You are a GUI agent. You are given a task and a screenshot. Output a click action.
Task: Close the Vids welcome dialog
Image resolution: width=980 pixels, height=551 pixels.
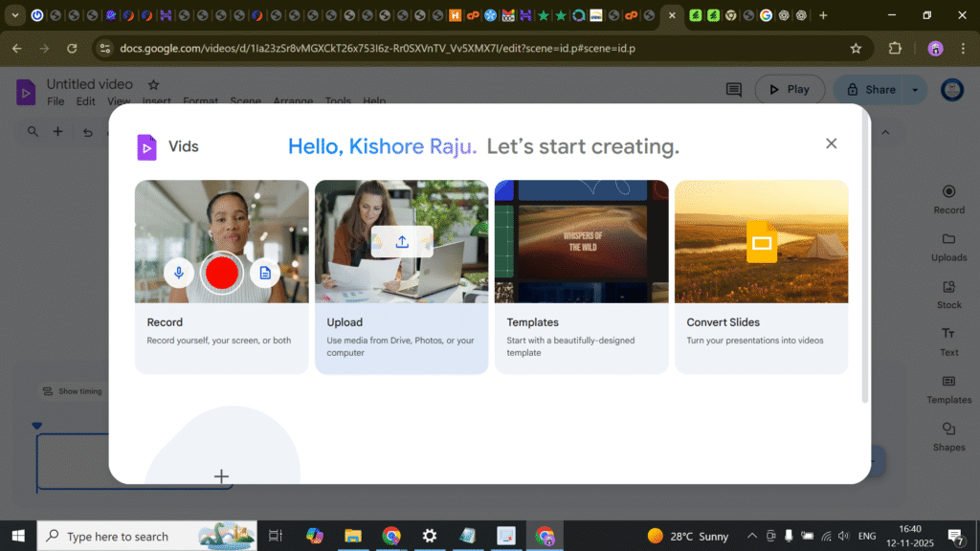831,143
